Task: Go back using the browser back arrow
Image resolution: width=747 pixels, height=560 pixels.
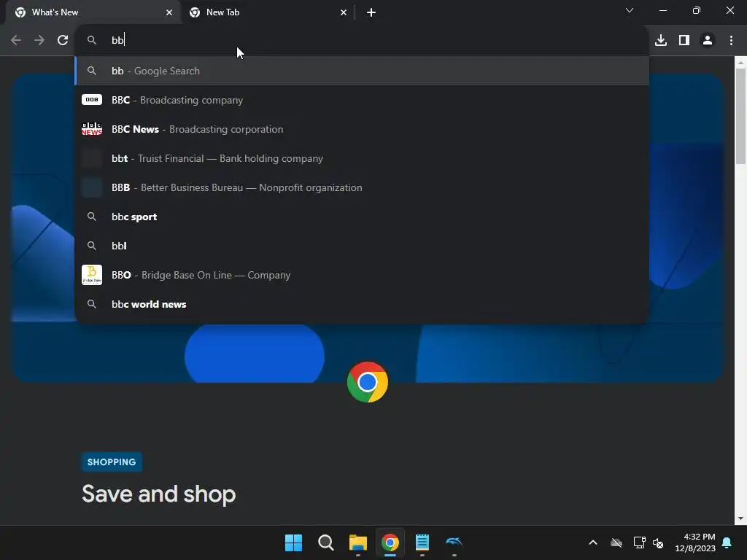Action: (x=16, y=40)
